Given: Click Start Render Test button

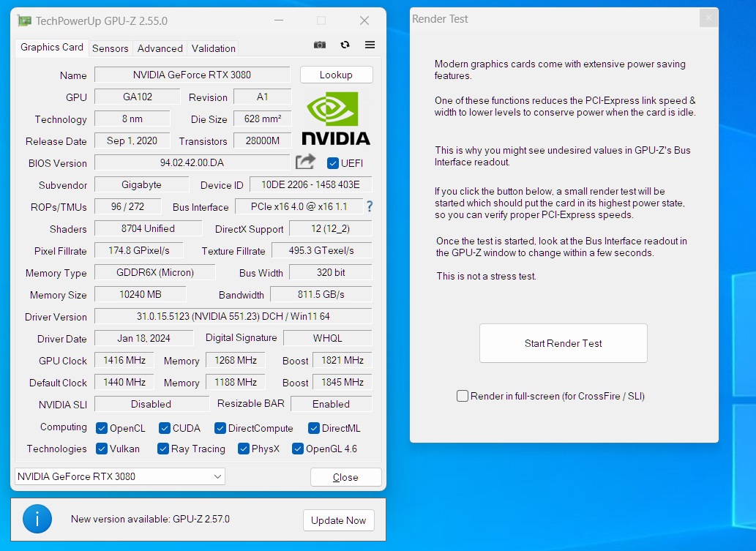Looking at the screenshot, I should [563, 343].
